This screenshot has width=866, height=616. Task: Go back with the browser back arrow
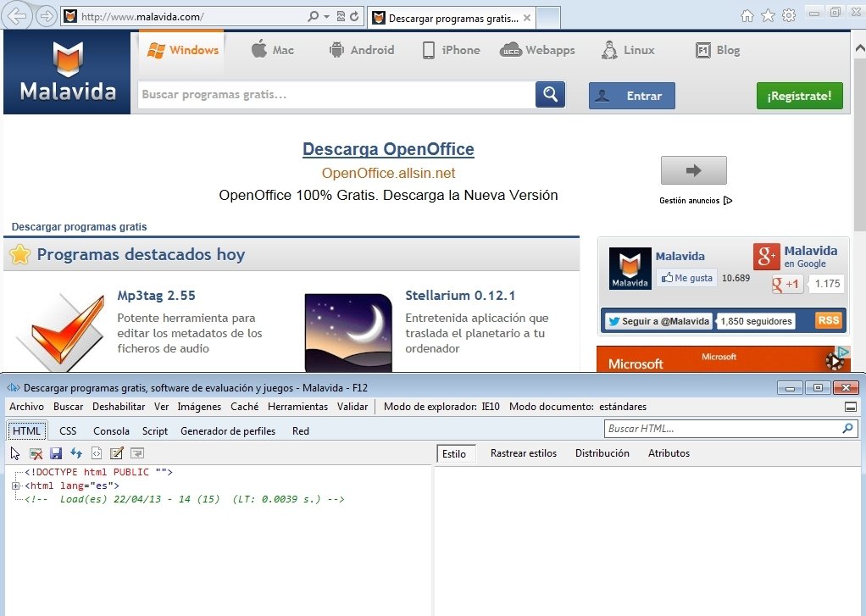[15, 16]
